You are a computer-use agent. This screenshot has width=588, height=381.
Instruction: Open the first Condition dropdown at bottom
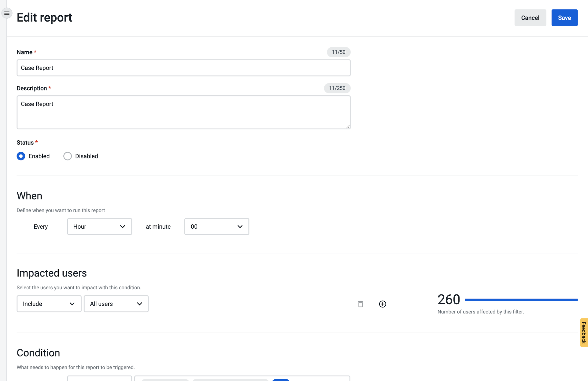[99, 379]
